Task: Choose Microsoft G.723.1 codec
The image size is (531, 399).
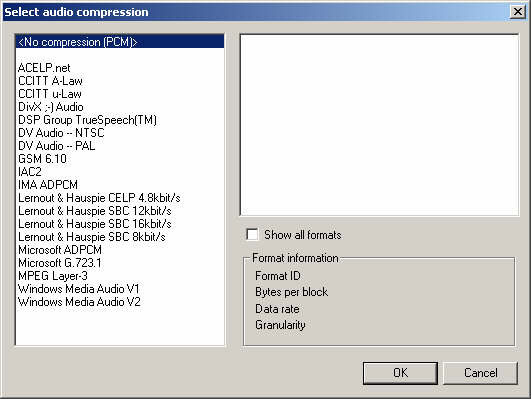Action: click(120, 263)
